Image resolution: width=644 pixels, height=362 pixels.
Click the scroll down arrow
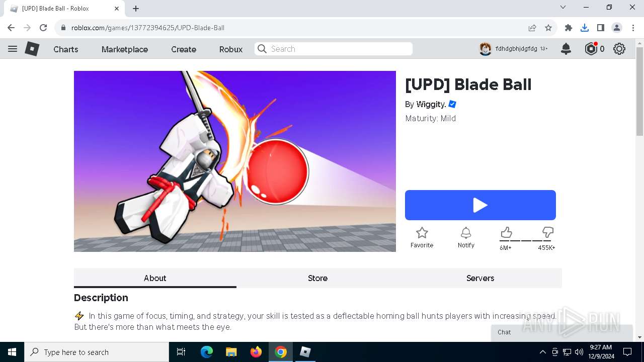click(x=639, y=337)
